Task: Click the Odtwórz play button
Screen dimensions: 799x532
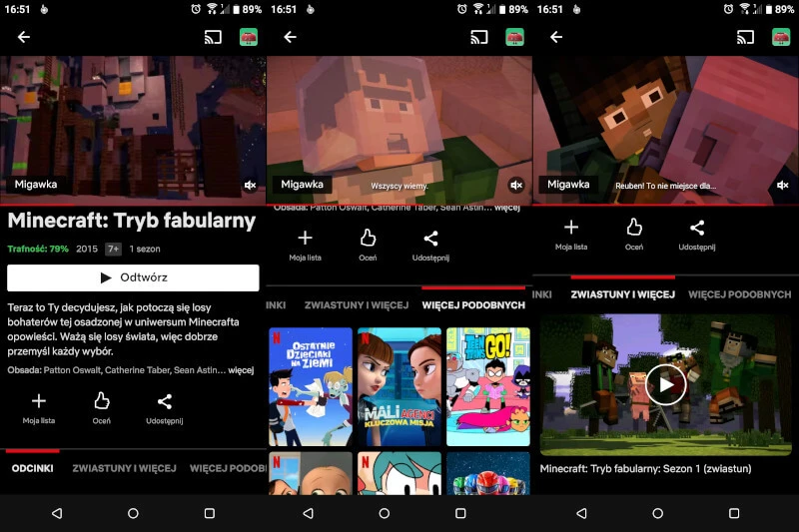Action: click(133, 277)
